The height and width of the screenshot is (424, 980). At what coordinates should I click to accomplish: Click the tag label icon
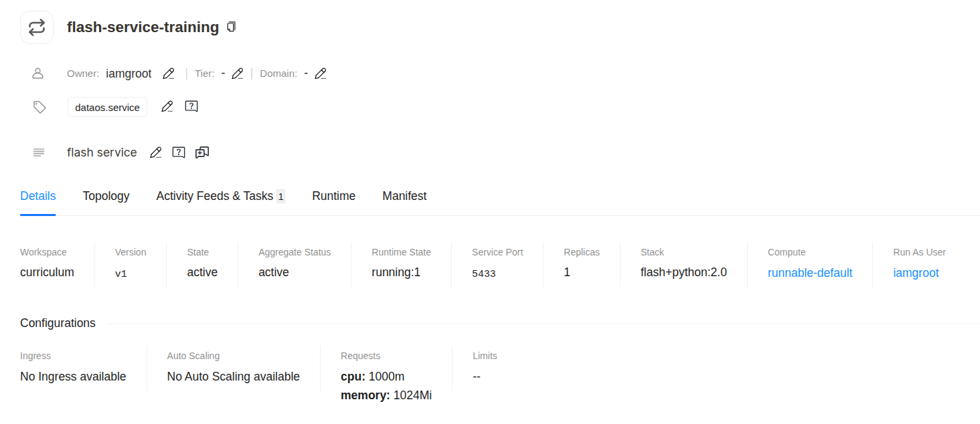(39, 107)
